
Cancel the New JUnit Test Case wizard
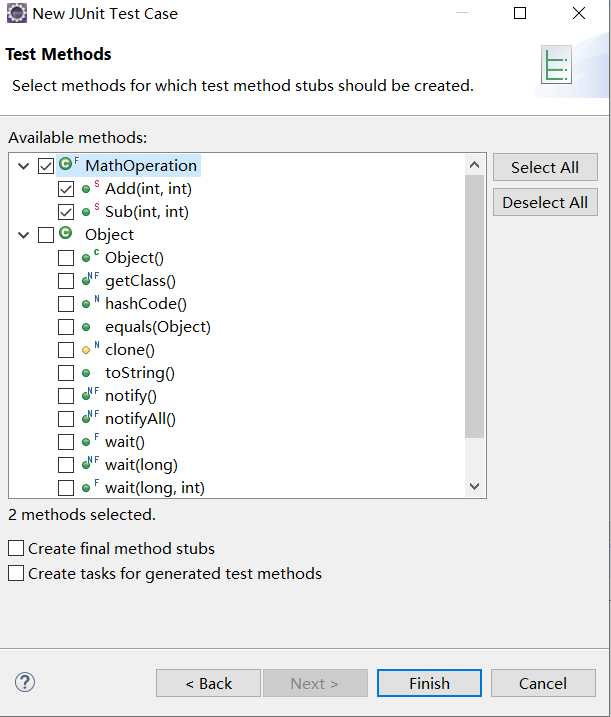point(543,683)
